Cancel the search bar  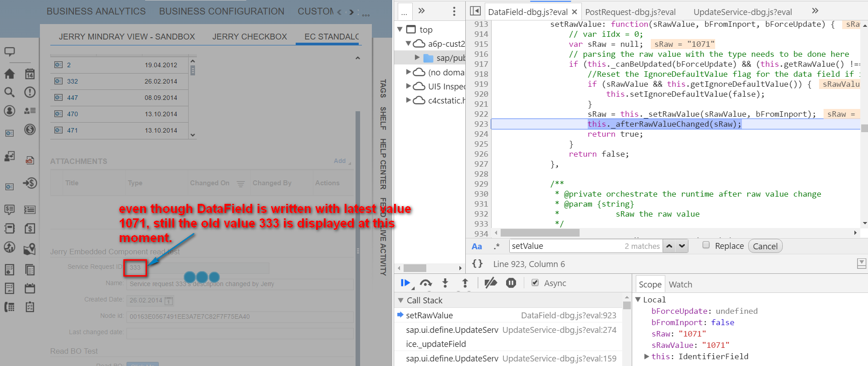(765, 246)
